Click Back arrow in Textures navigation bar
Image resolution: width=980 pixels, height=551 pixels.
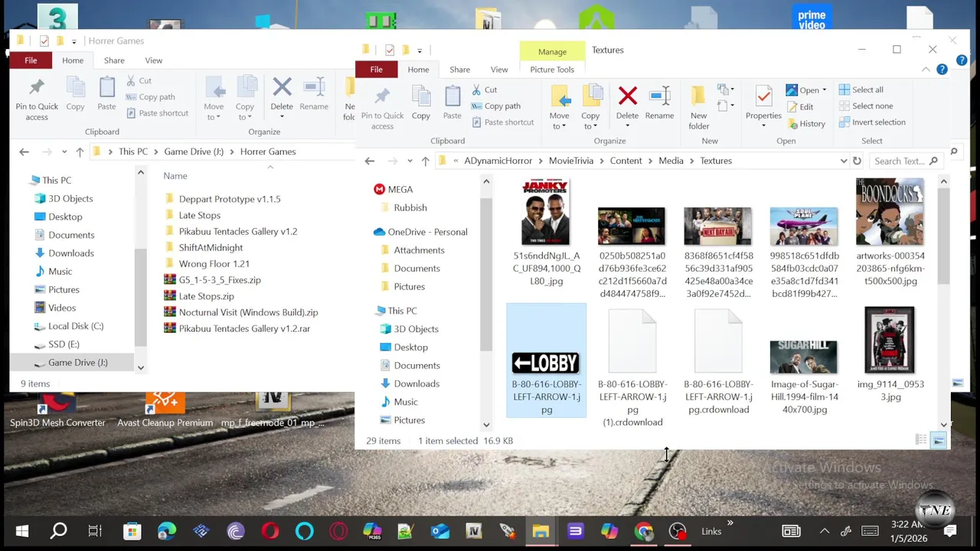370,161
